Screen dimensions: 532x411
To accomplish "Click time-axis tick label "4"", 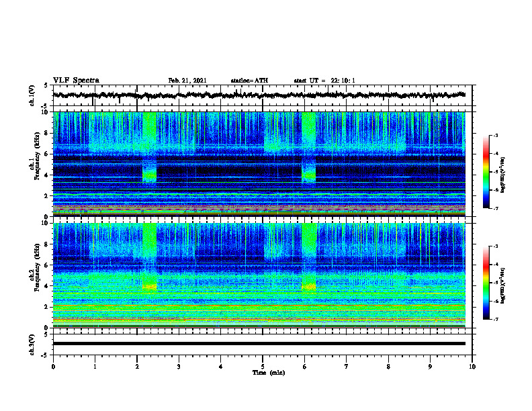I will click(x=221, y=367).
